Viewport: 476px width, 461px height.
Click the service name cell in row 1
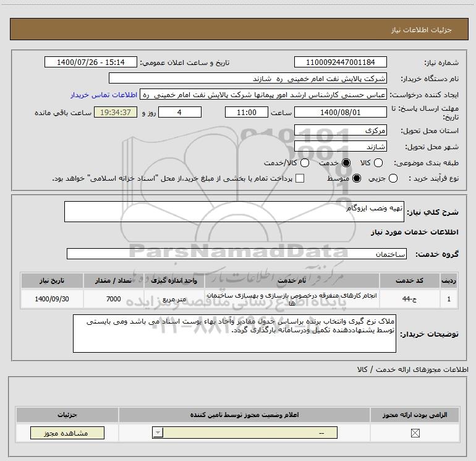292,299
